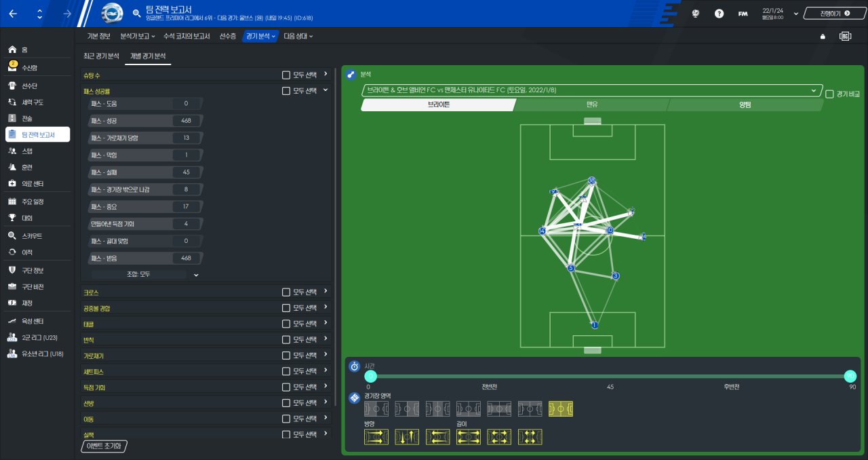Open the 조합: 모두 dropdown
868x460 pixels.
click(146, 275)
